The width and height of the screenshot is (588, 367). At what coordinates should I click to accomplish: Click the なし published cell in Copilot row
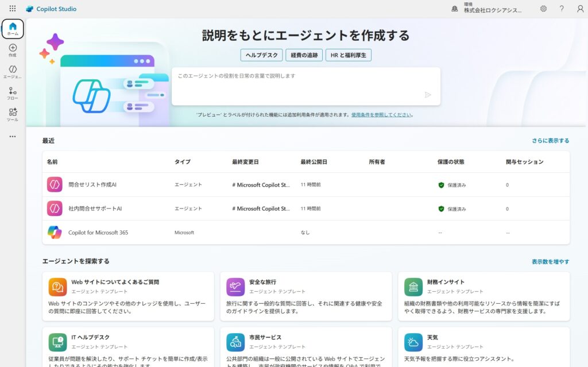(305, 233)
